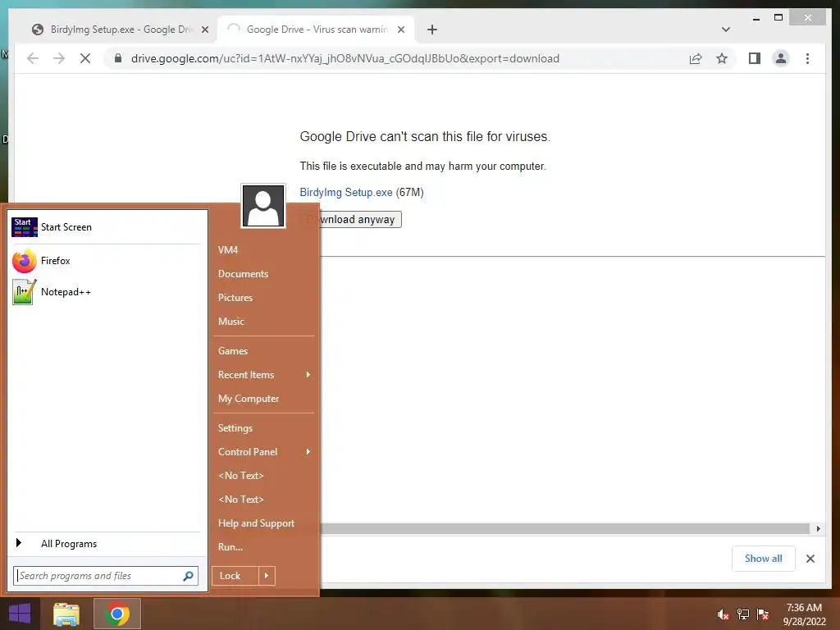Click the address bar URL
Image resolution: width=840 pixels, height=630 pixels.
[345, 58]
